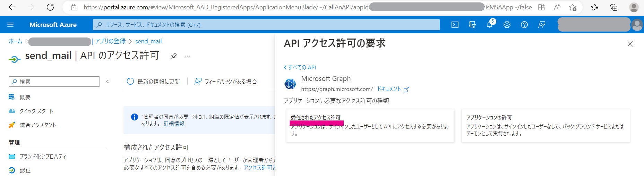
Task: Go to ホーム breadcrumb
Action: point(15,41)
